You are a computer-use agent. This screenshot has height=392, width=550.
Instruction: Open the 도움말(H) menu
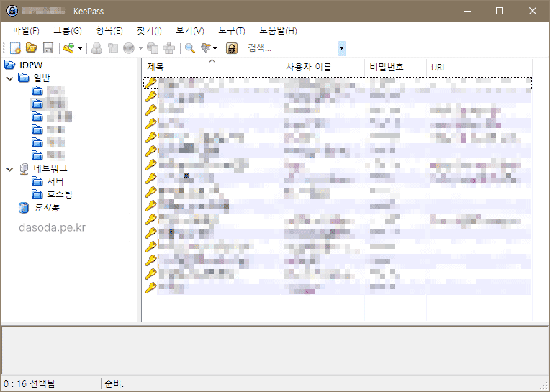[278, 30]
